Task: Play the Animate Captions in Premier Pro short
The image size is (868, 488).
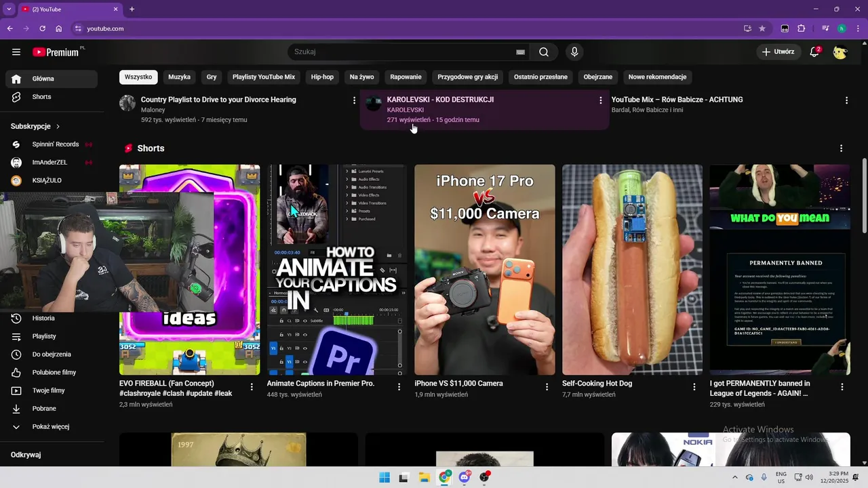Action: click(337, 270)
